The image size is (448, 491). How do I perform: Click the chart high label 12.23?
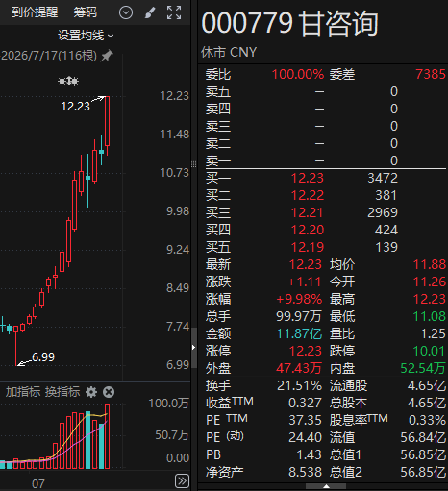pyautogui.click(x=75, y=107)
